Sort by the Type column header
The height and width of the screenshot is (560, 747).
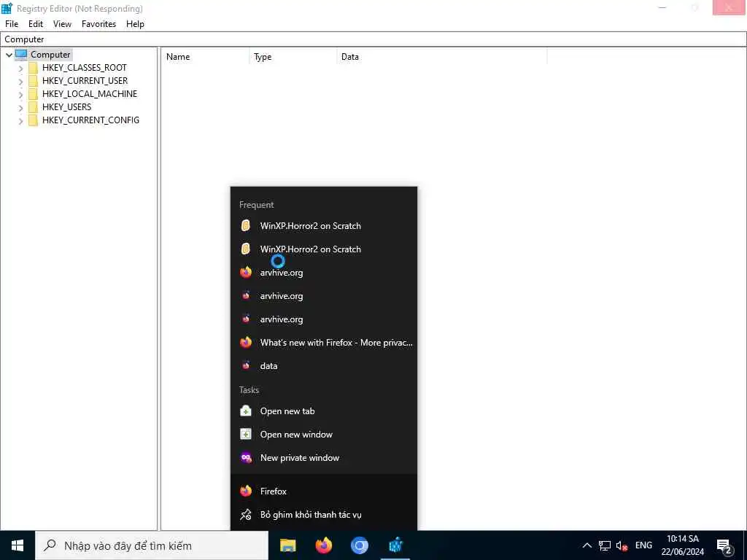(293, 57)
